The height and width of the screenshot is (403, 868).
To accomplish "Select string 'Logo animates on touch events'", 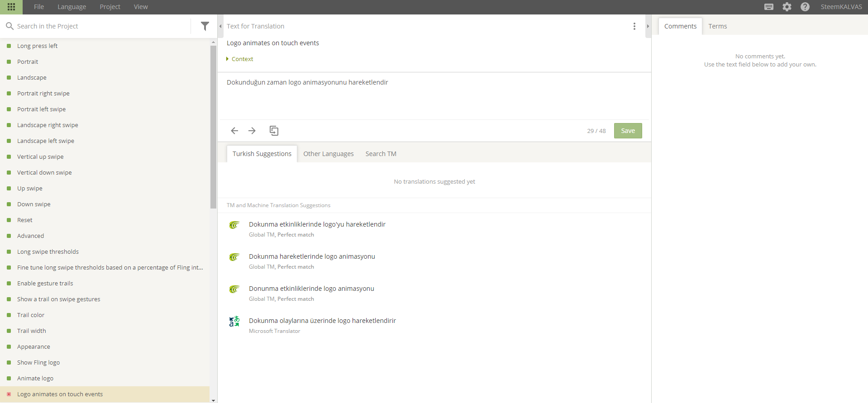I will [105, 394].
